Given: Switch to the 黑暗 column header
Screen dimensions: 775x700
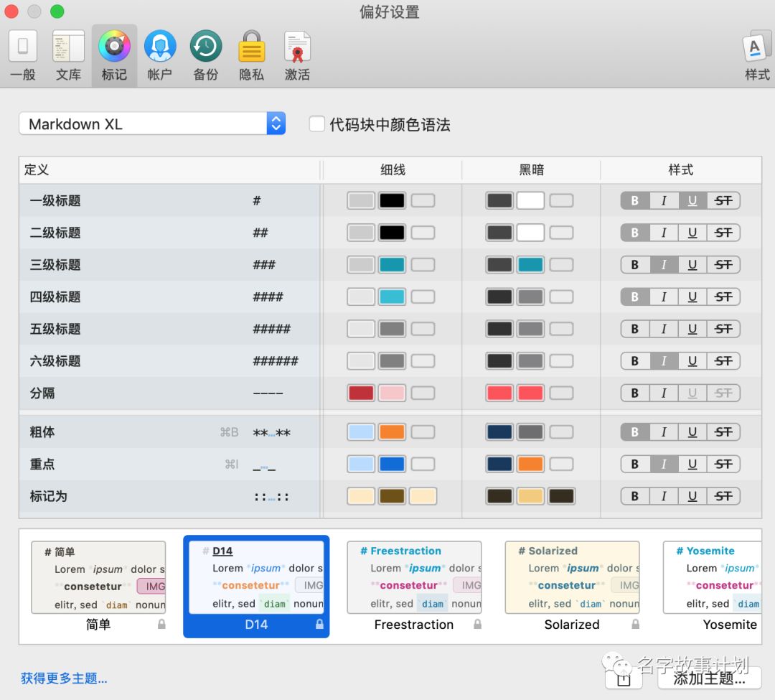Looking at the screenshot, I should (x=531, y=169).
